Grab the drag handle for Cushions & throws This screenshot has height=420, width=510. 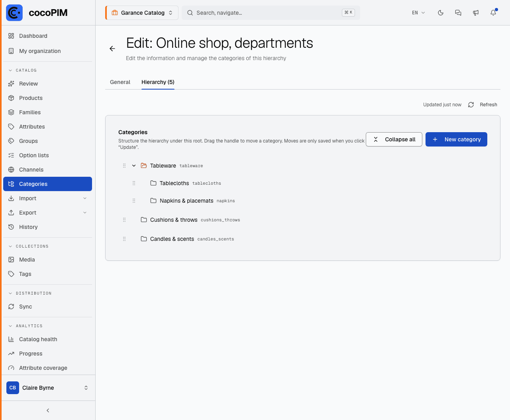pos(124,220)
